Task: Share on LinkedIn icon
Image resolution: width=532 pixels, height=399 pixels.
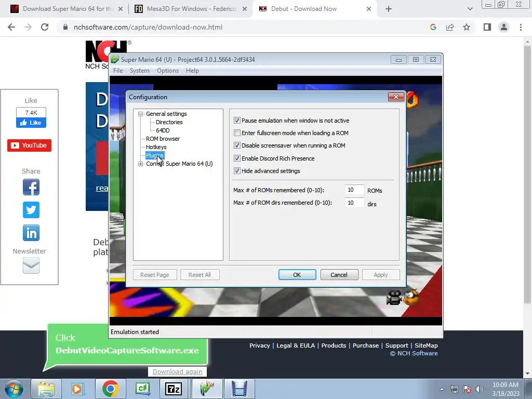Action: click(x=31, y=233)
